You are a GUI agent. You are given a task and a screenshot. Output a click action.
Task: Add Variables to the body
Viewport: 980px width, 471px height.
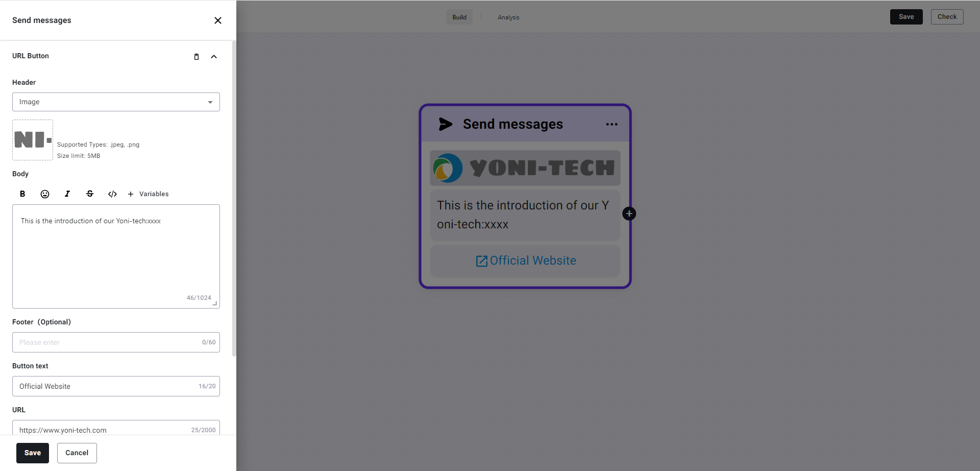pyautogui.click(x=148, y=194)
